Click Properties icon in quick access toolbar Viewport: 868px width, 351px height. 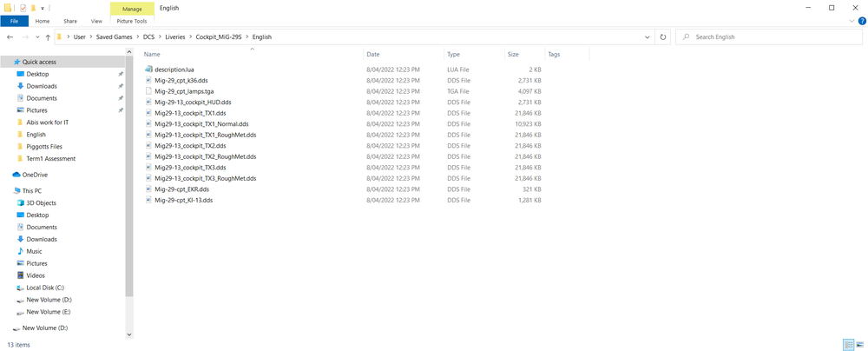(x=23, y=8)
